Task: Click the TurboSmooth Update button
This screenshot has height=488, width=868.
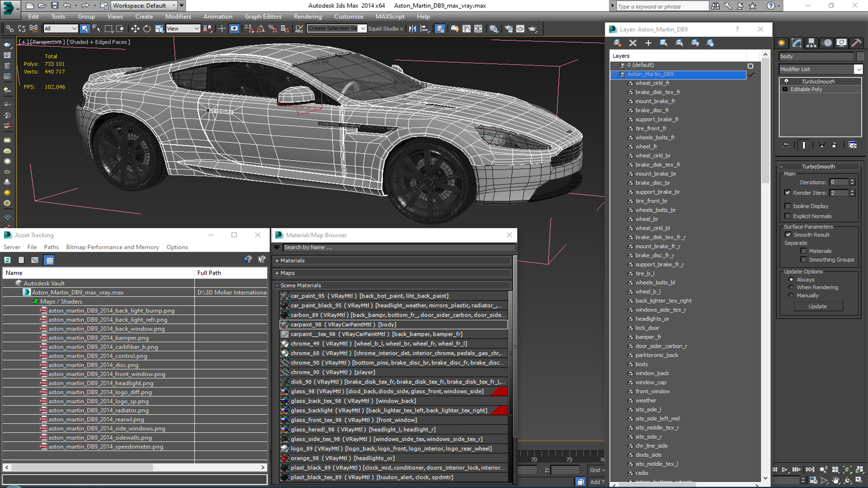Action: (817, 306)
